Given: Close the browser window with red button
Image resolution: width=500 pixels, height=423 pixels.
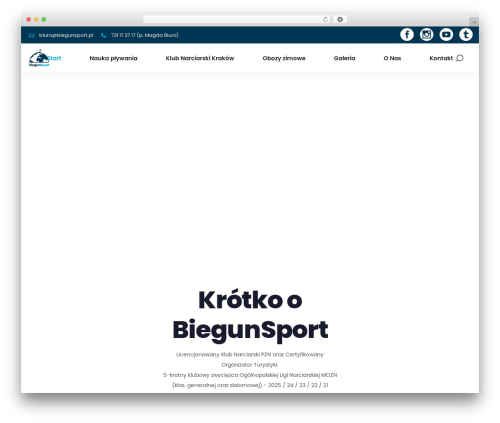Looking at the screenshot, I should tap(29, 19).
